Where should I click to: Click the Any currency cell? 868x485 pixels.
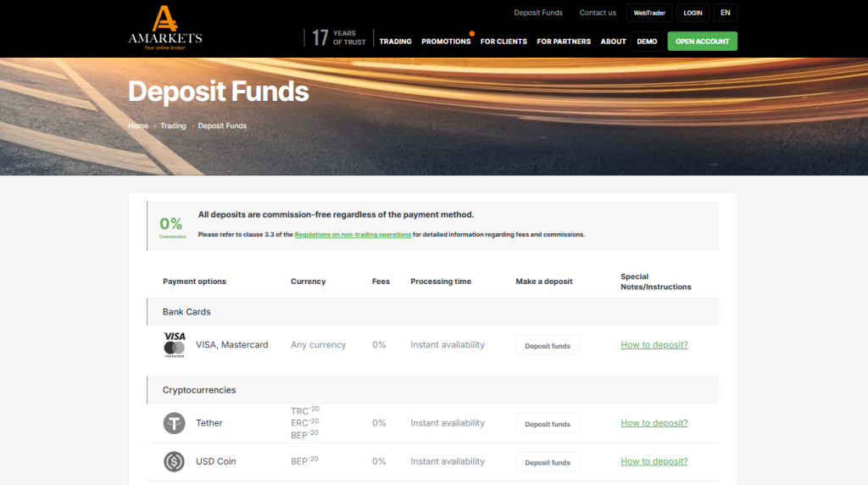pyautogui.click(x=319, y=345)
